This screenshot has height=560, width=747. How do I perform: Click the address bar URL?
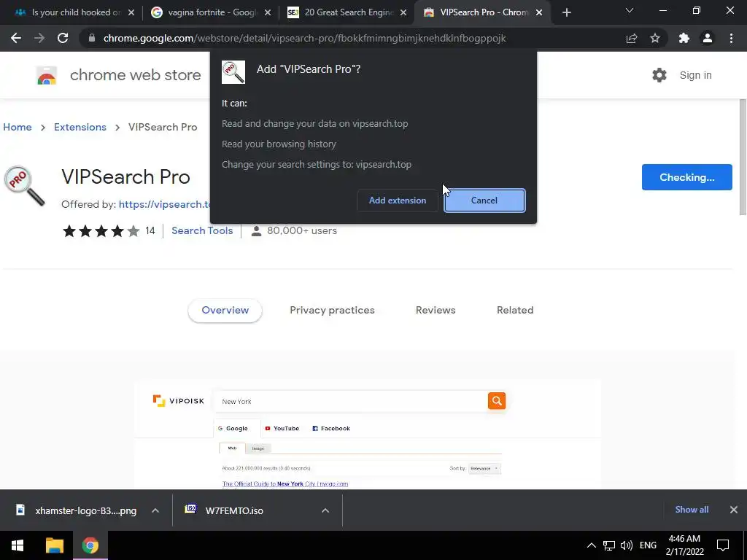tap(304, 38)
